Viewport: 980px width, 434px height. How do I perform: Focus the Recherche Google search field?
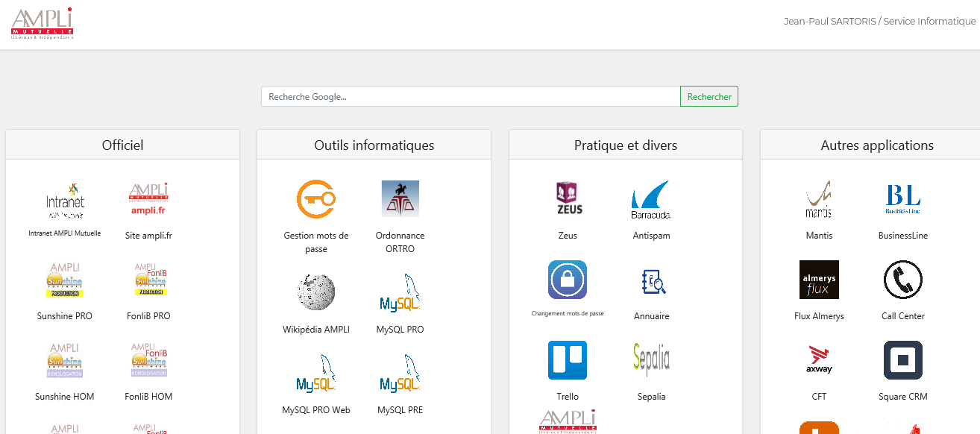[x=470, y=96]
